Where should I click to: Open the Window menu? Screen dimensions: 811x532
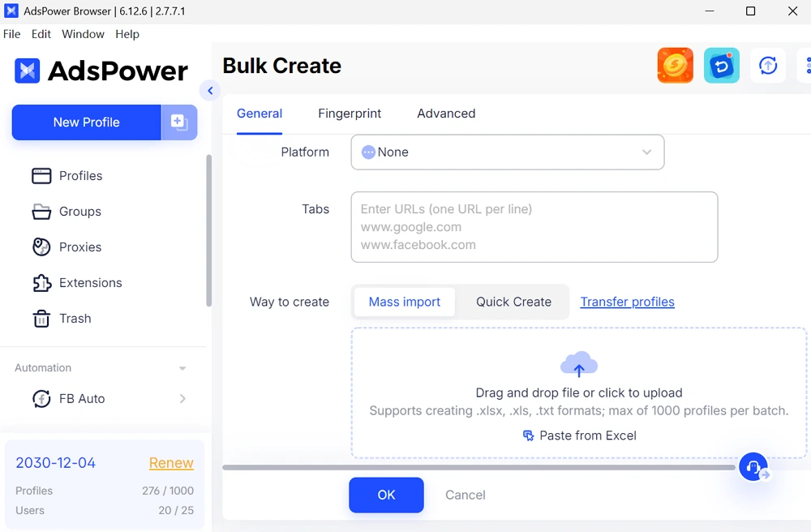[83, 34]
